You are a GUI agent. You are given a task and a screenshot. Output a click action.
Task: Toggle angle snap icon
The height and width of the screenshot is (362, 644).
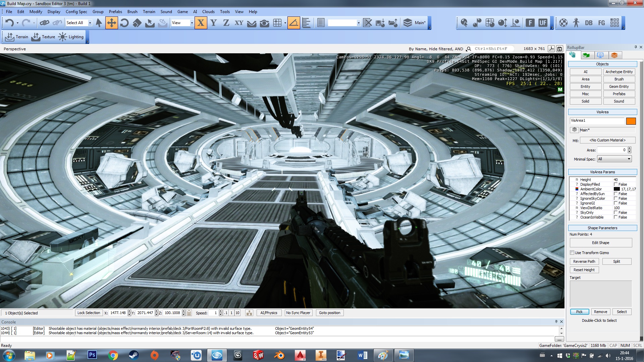[x=293, y=23]
